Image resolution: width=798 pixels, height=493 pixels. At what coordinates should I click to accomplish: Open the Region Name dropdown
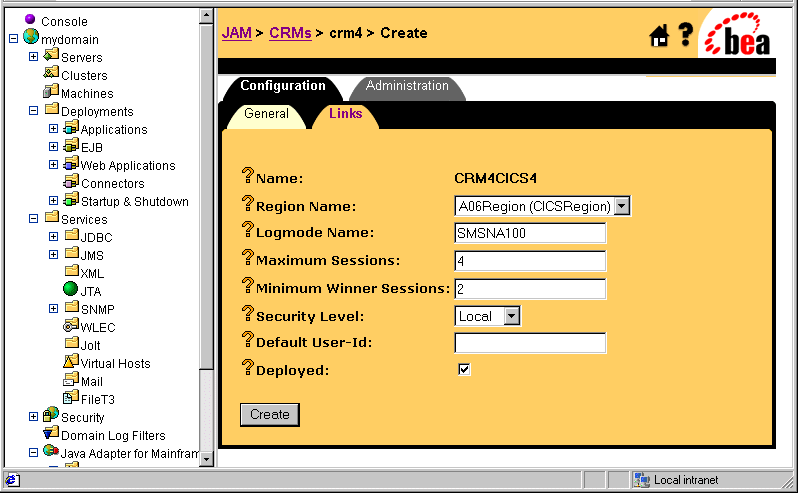(622, 206)
